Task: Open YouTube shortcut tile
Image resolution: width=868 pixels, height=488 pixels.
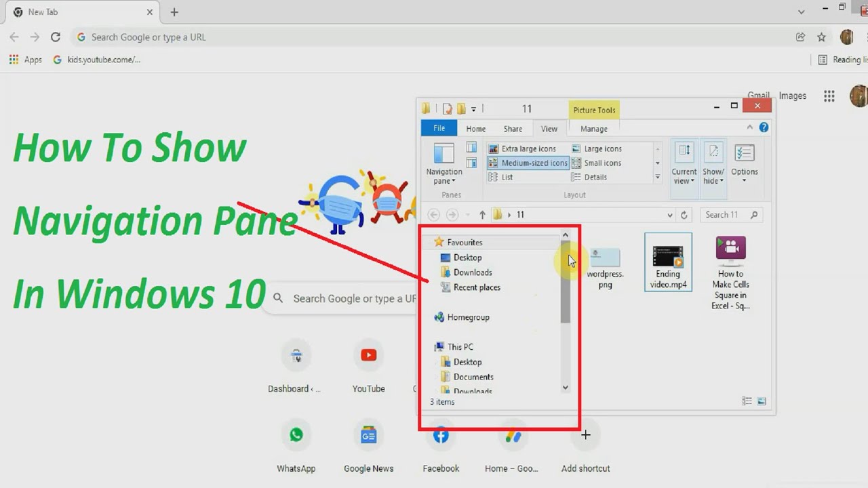Action: coord(368,367)
